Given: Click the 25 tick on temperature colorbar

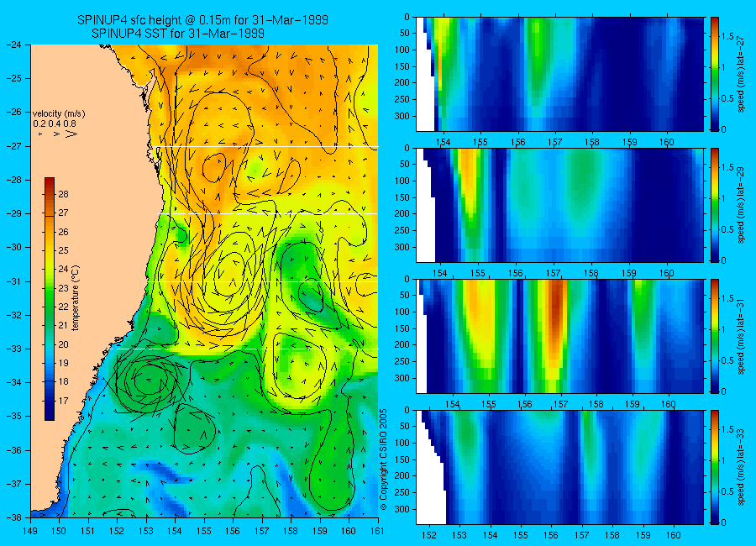Looking at the screenshot, I should (x=64, y=251).
